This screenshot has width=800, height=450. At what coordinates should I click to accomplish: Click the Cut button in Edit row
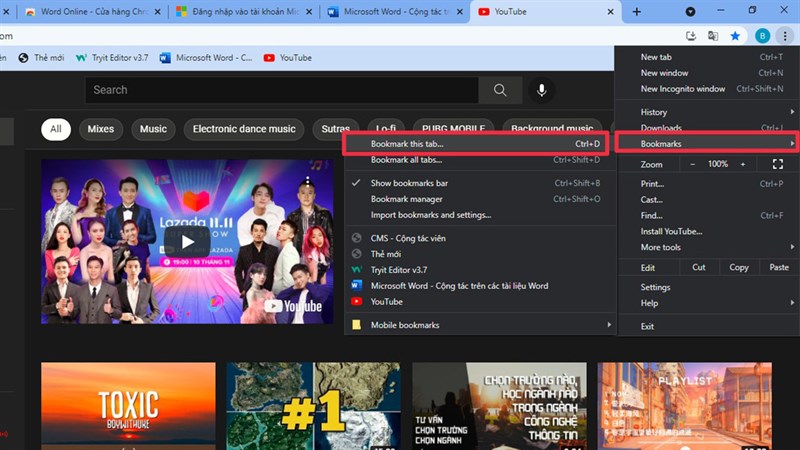pyautogui.click(x=699, y=267)
